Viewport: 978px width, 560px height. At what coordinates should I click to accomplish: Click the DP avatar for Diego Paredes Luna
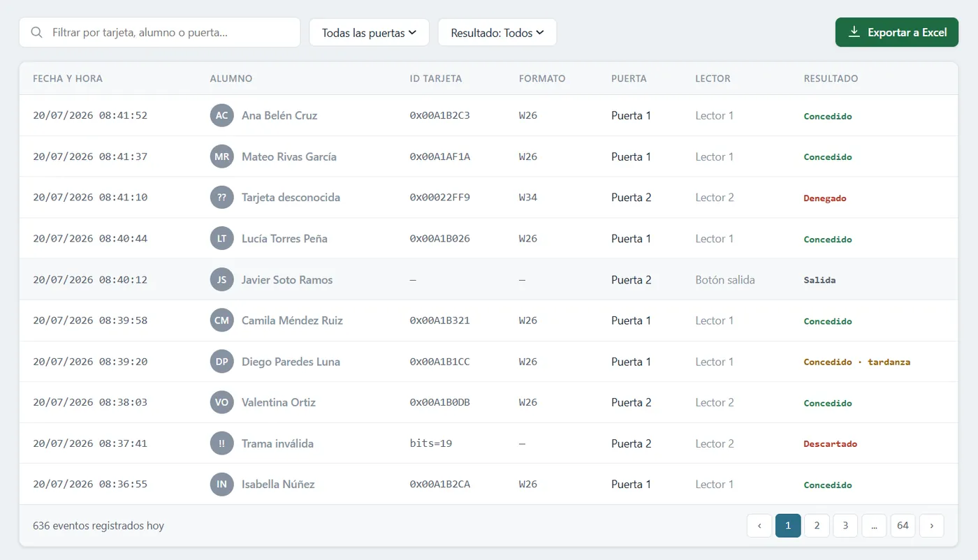pos(221,361)
